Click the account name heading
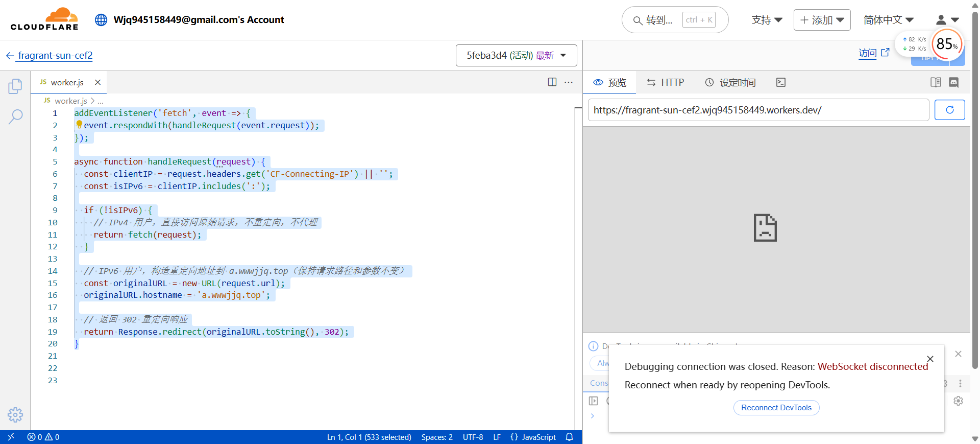The height and width of the screenshot is (444, 980). (199, 20)
